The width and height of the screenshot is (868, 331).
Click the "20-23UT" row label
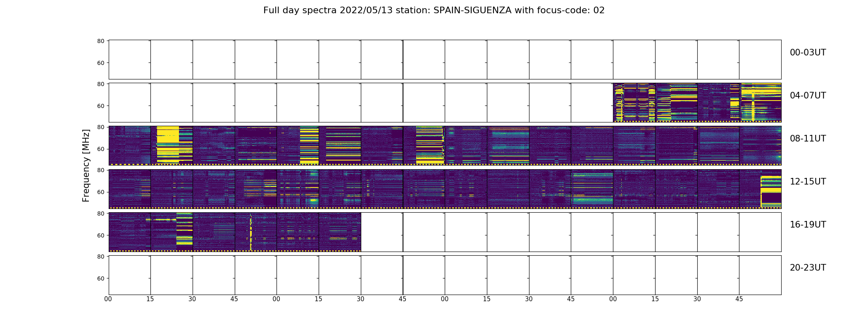tap(808, 268)
